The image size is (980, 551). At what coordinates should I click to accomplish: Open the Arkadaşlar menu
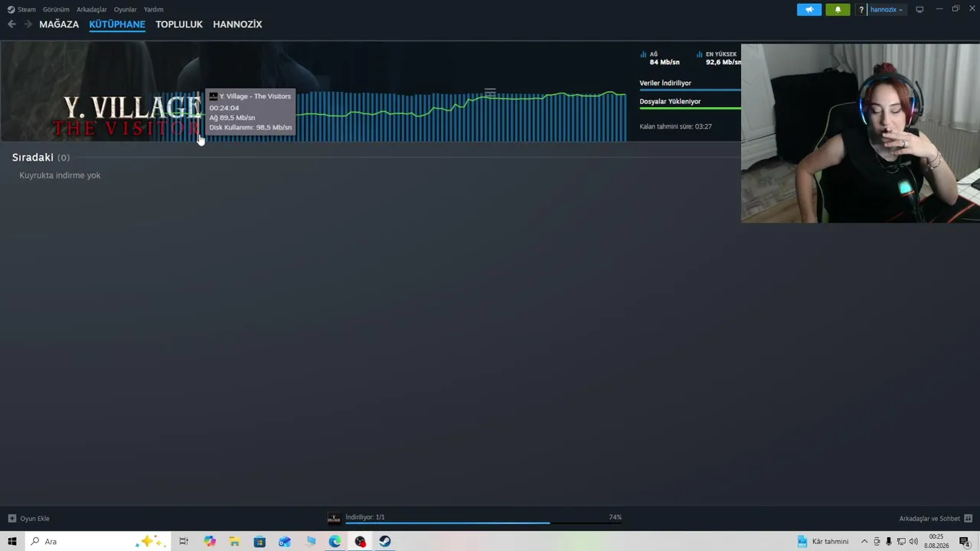91,9
